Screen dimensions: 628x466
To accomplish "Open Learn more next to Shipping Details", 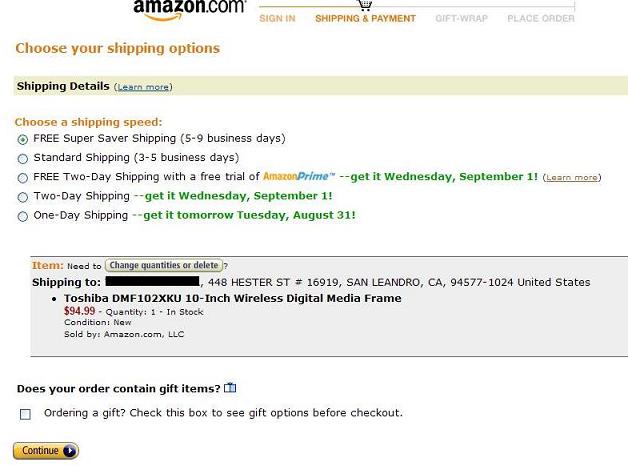I will pyautogui.click(x=143, y=87).
